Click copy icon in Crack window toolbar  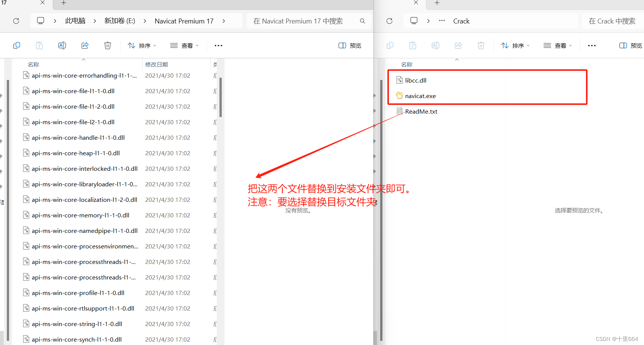tap(390, 45)
